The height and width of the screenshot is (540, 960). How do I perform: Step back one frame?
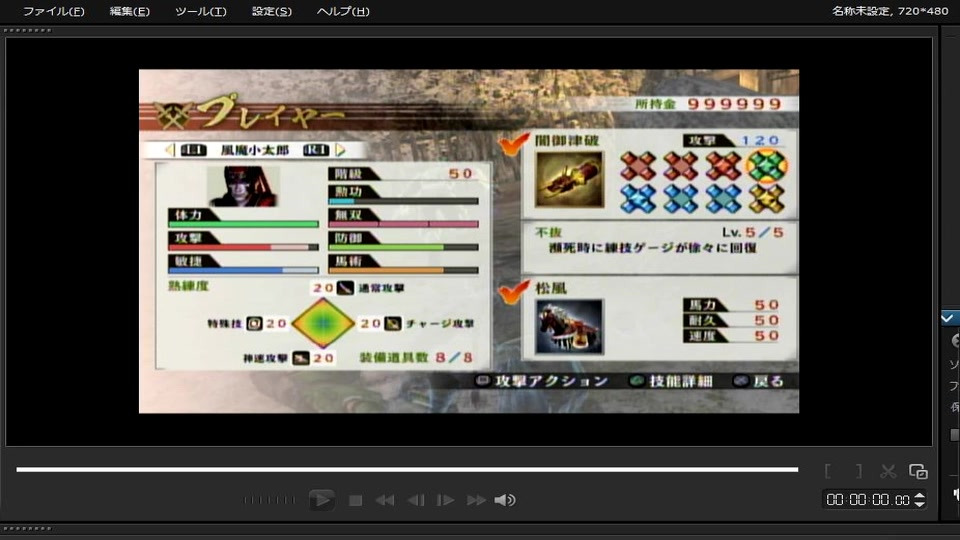tap(416, 500)
